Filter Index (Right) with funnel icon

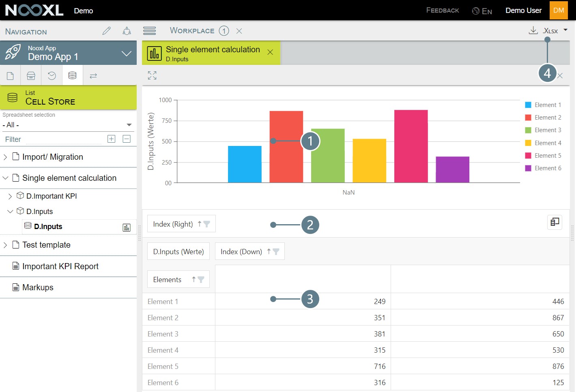tap(207, 224)
